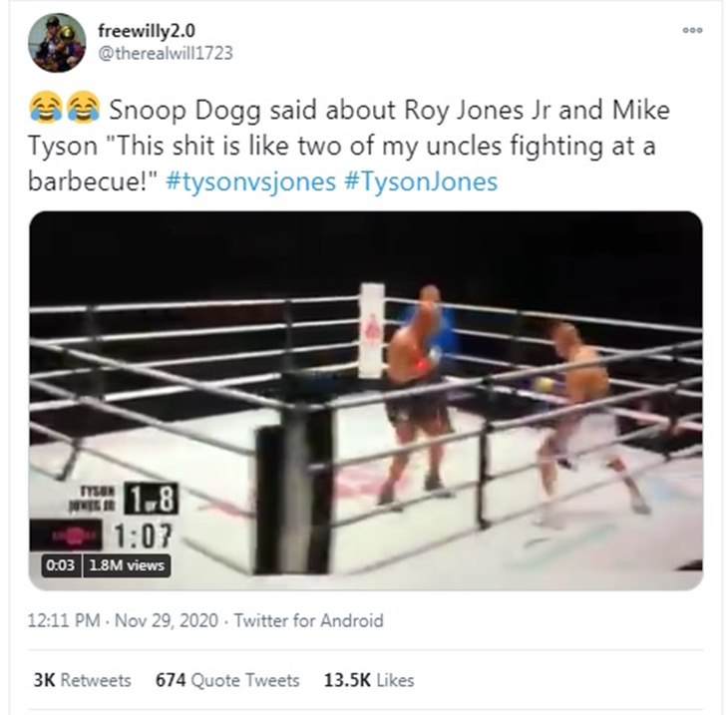Click the Twitter for Android source link

point(308,620)
